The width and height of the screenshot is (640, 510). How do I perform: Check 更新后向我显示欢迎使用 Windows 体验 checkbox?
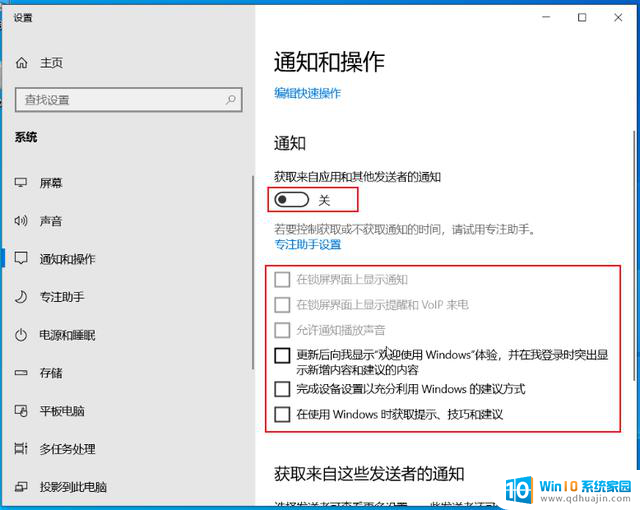coord(282,355)
